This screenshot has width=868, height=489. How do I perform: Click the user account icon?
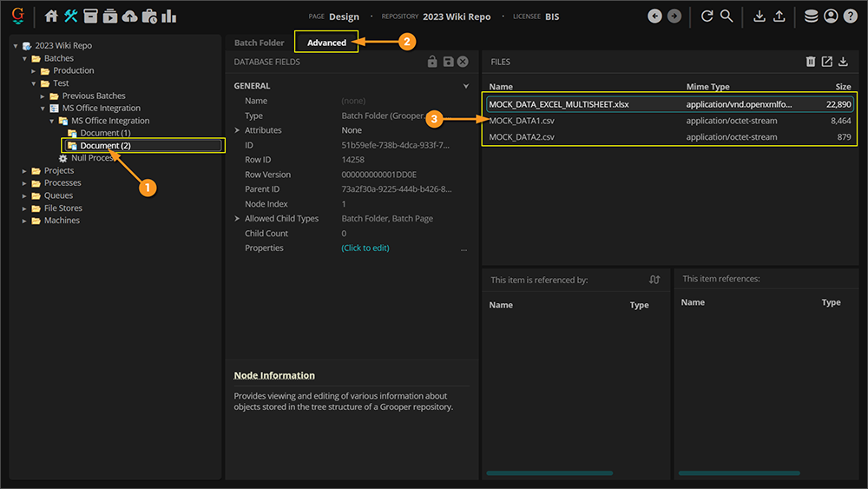pos(831,16)
